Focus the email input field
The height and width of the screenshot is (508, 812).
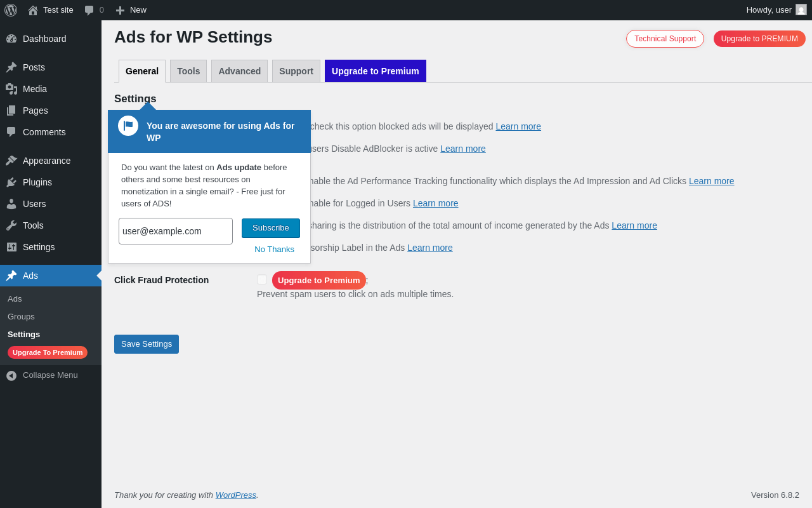pos(176,231)
